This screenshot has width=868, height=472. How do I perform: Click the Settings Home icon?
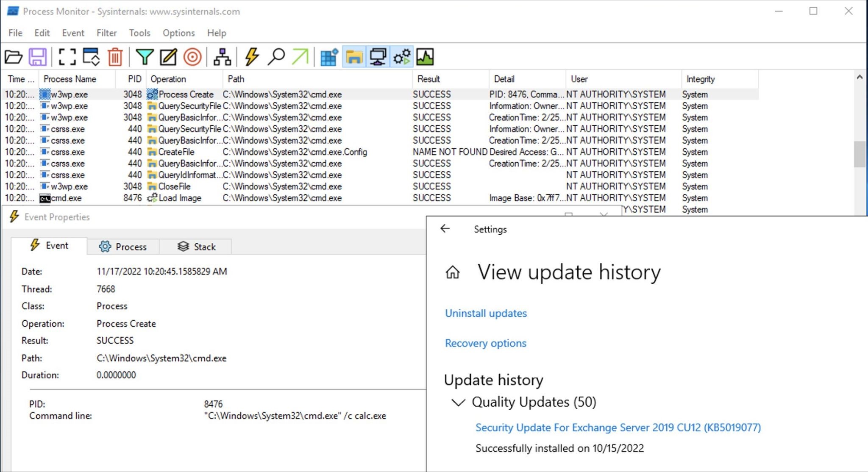coord(453,272)
